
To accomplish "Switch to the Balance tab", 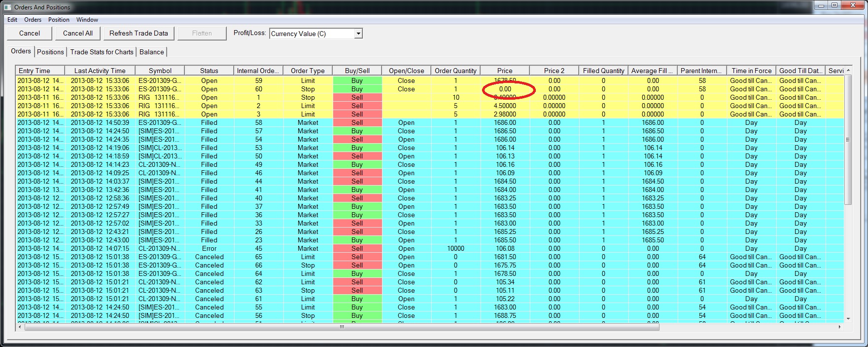I will point(151,52).
